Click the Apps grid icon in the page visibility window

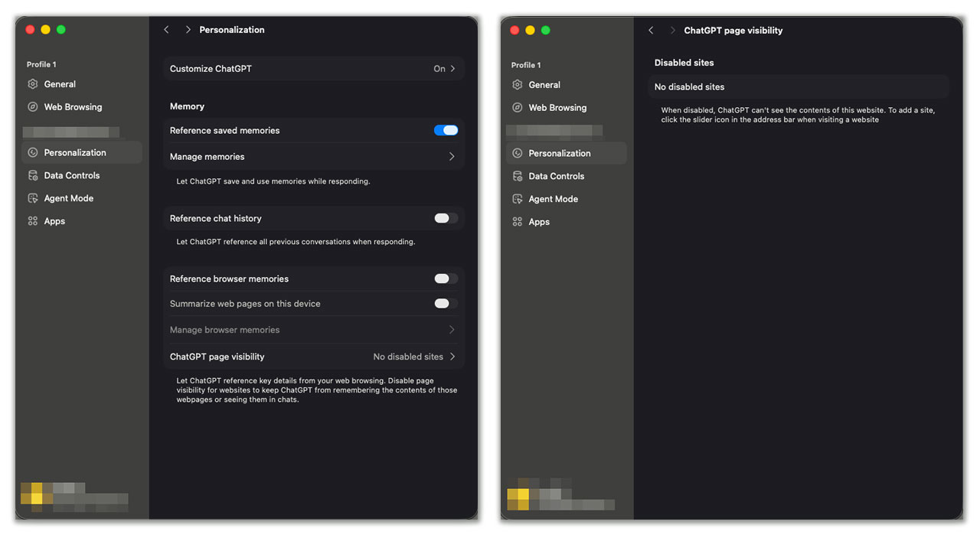(x=517, y=222)
